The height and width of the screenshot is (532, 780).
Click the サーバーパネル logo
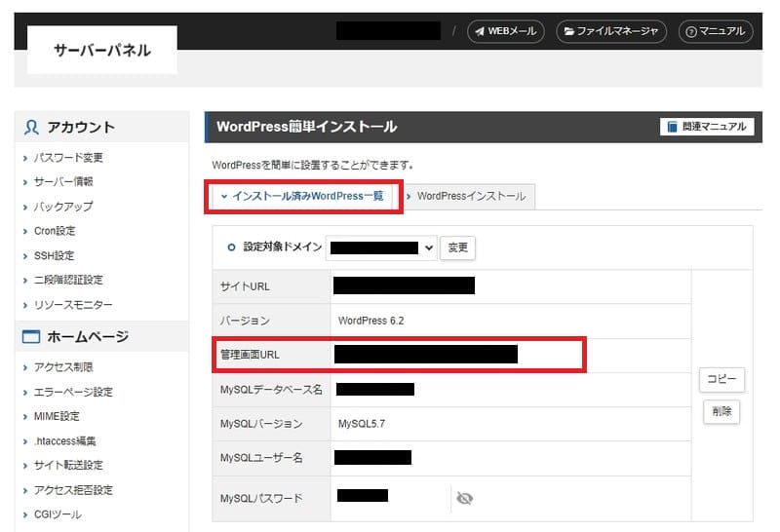102,51
